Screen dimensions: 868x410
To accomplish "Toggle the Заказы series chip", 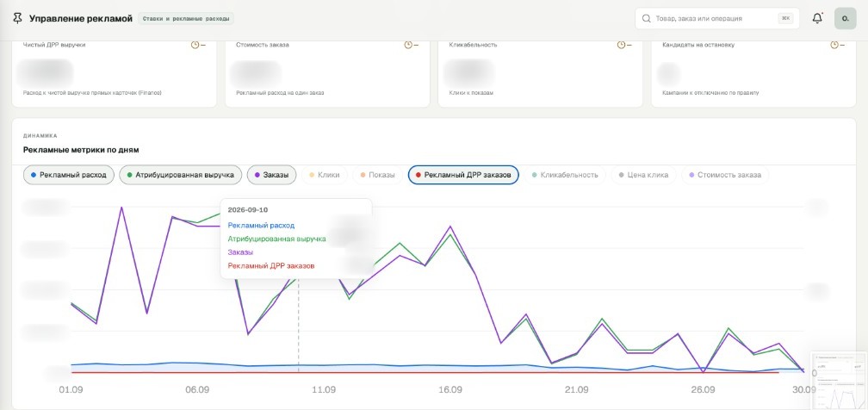I will point(272,175).
